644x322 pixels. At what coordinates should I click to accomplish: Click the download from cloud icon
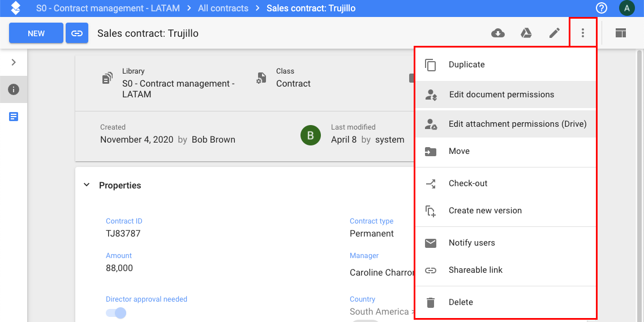pos(498,33)
